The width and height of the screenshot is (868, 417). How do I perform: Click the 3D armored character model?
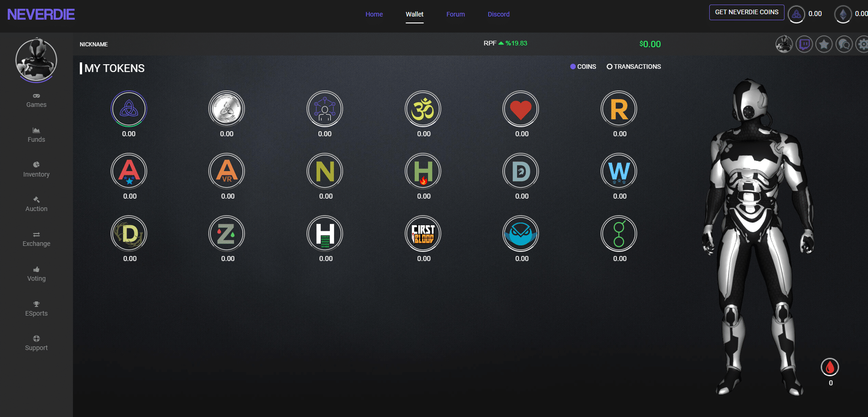click(758, 236)
